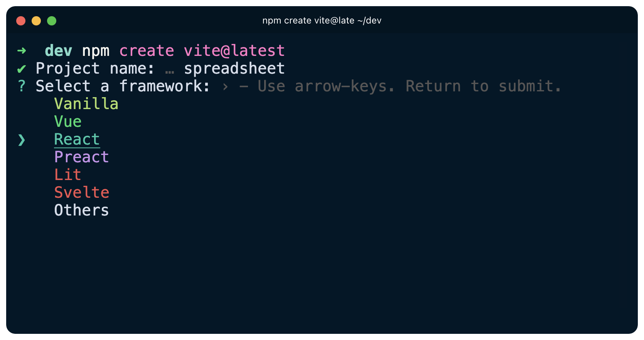644x340 pixels.
Task: Click the 'spreadsheet' project name text
Action: click(234, 69)
